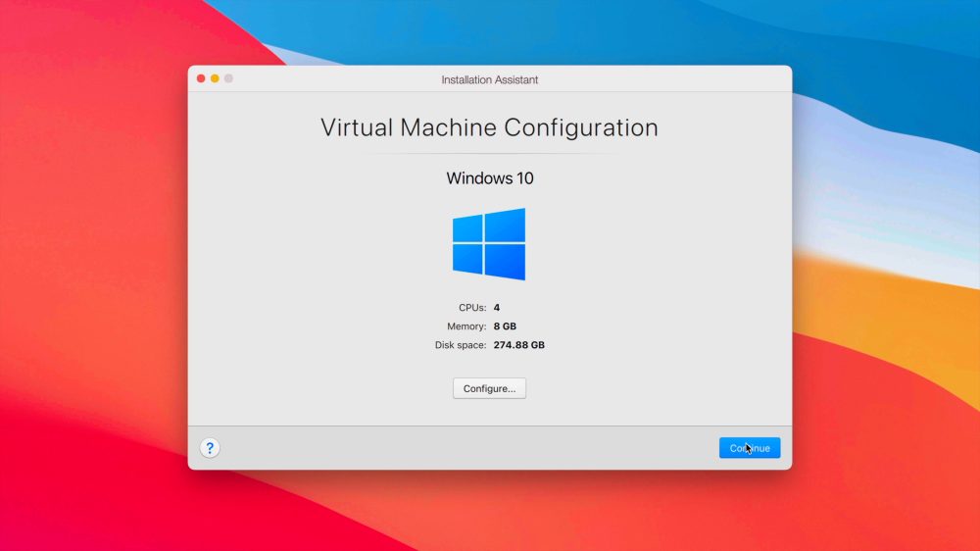
Task: Click the upper-right pane of the Windows logo
Action: pos(507,225)
